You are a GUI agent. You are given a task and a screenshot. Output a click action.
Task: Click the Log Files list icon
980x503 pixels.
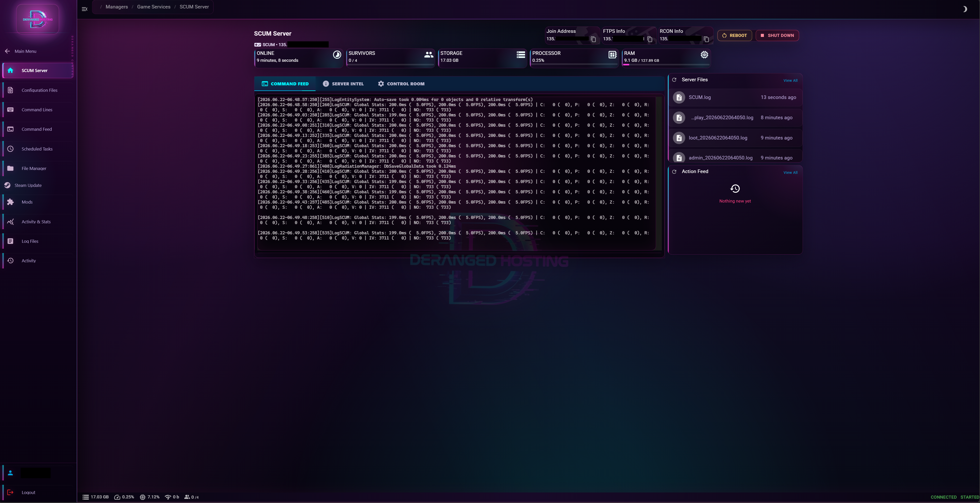tap(10, 241)
